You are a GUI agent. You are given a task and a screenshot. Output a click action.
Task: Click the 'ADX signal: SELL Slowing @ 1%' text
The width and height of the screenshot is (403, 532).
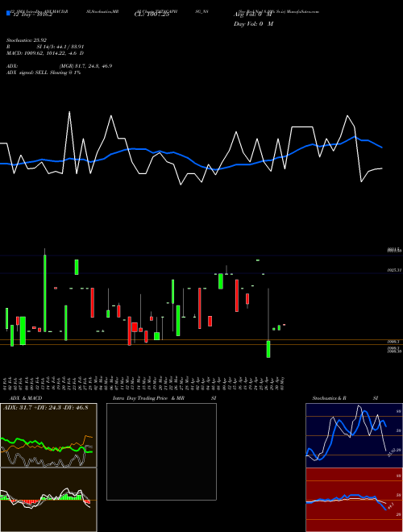(x=44, y=73)
